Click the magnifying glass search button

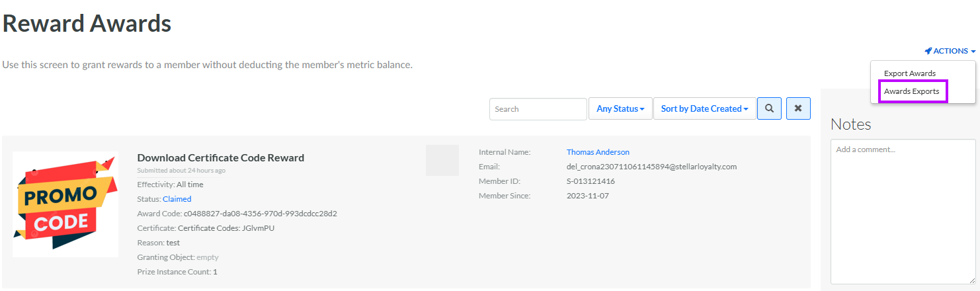769,108
